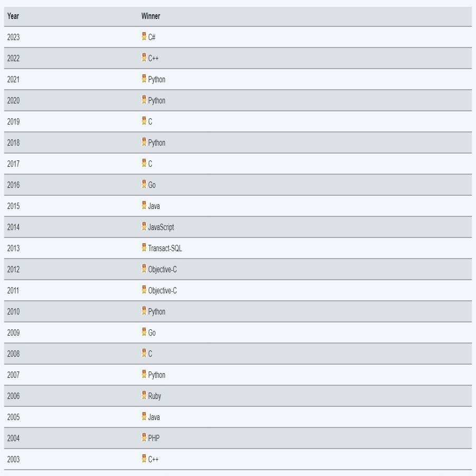476x476 pixels.
Task: Click the 2010 year cell
Action: click(x=13, y=311)
